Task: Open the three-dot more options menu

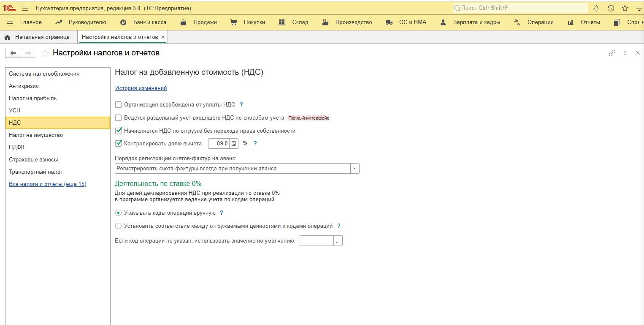Action: pyautogui.click(x=625, y=53)
